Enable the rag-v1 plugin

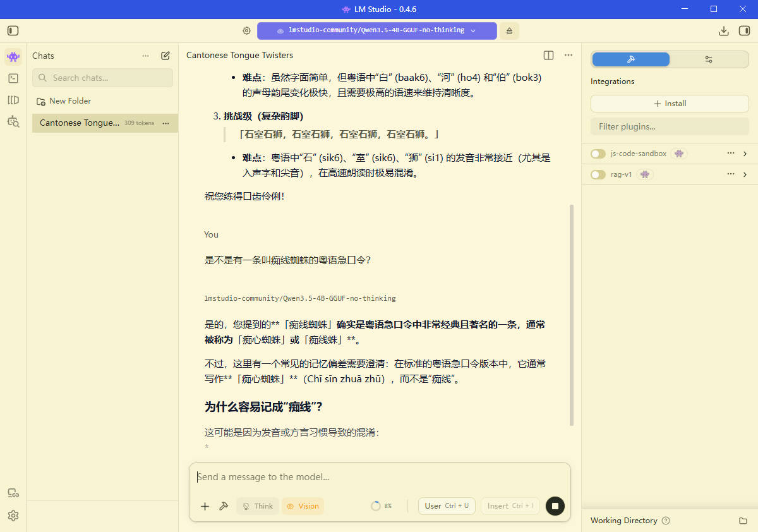pyautogui.click(x=598, y=174)
